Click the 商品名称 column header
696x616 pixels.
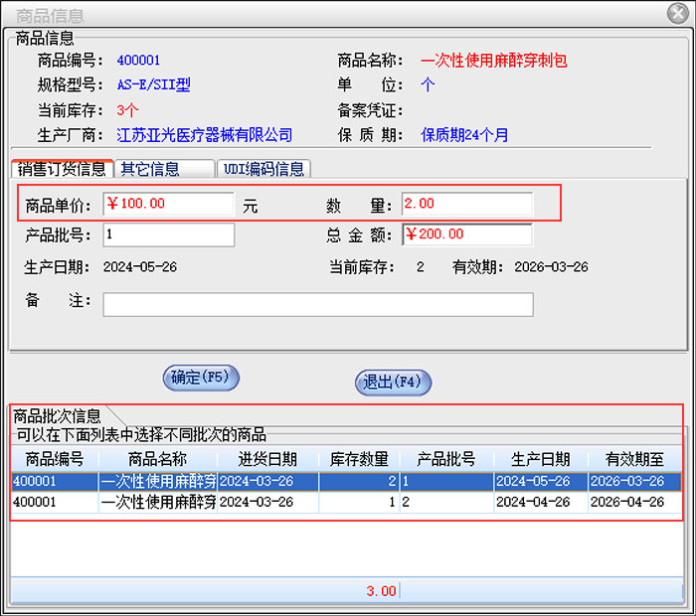point(157,459)
